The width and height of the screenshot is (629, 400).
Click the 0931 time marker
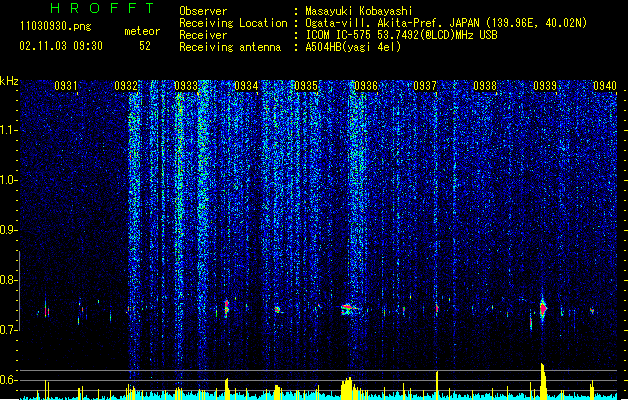tap(66, 86)
